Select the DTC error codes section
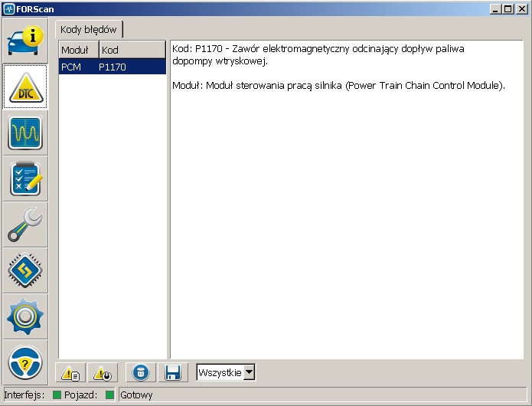Screen dimensions: 532x406 (x=25, y=87)
